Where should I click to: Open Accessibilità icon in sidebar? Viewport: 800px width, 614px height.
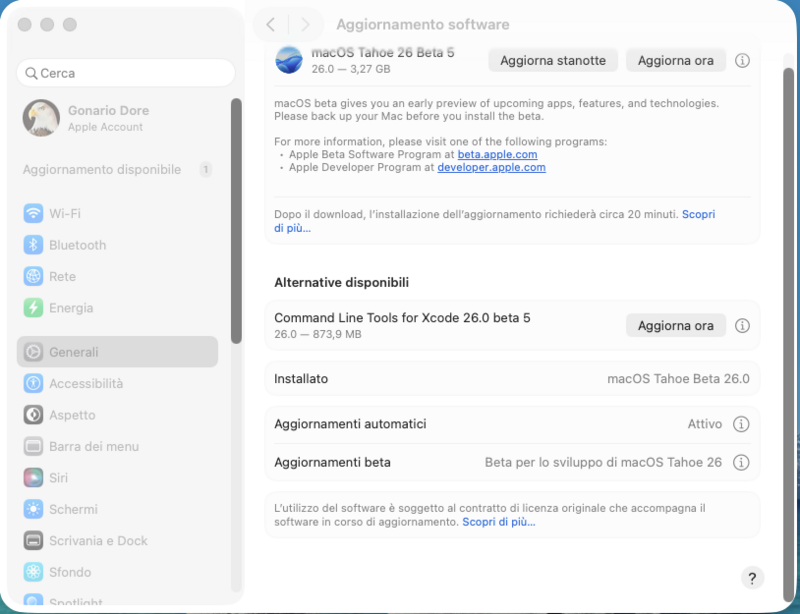[33, 383]
